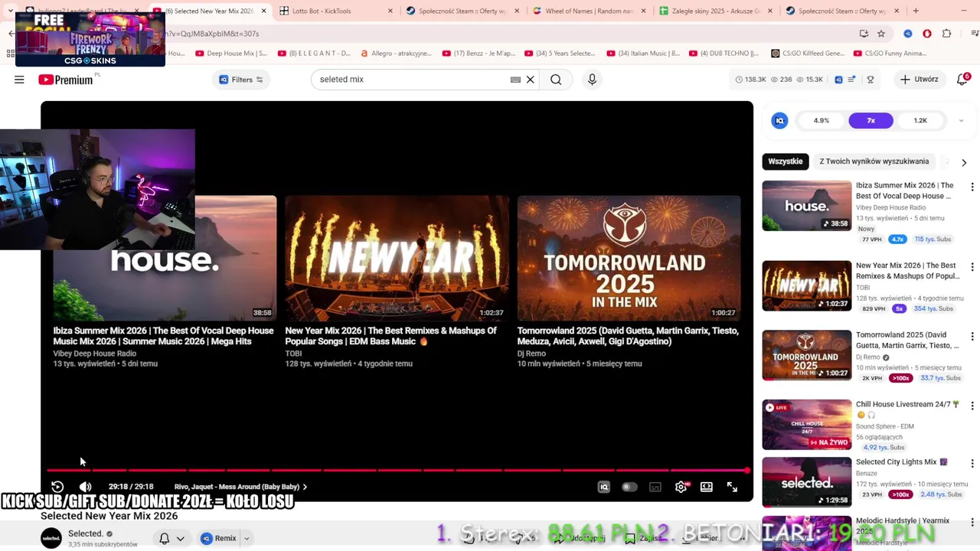Click the subscription notification bell below the video
Screen dimensions: 980x551
164,538
